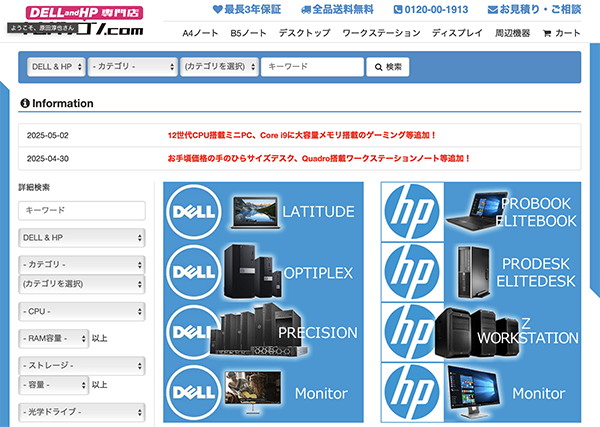Open the お手頃価格の手のひらサイズデスク news link

[318, 158]
